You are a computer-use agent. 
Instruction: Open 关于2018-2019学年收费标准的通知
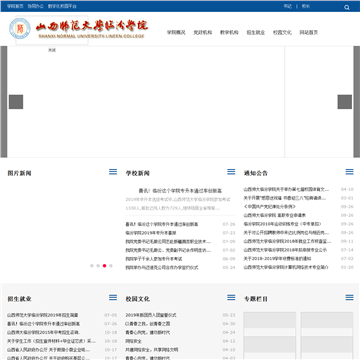click(x=277, y=259)
